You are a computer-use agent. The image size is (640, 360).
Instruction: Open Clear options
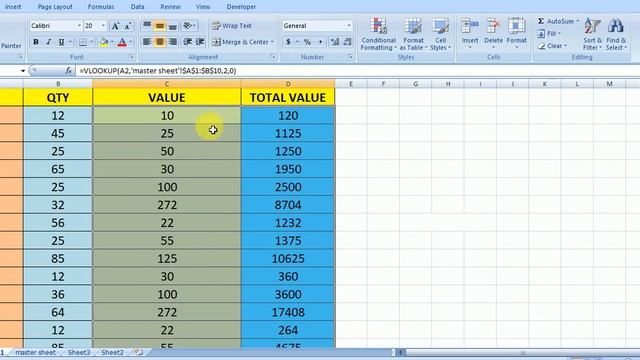click(552, 46)
